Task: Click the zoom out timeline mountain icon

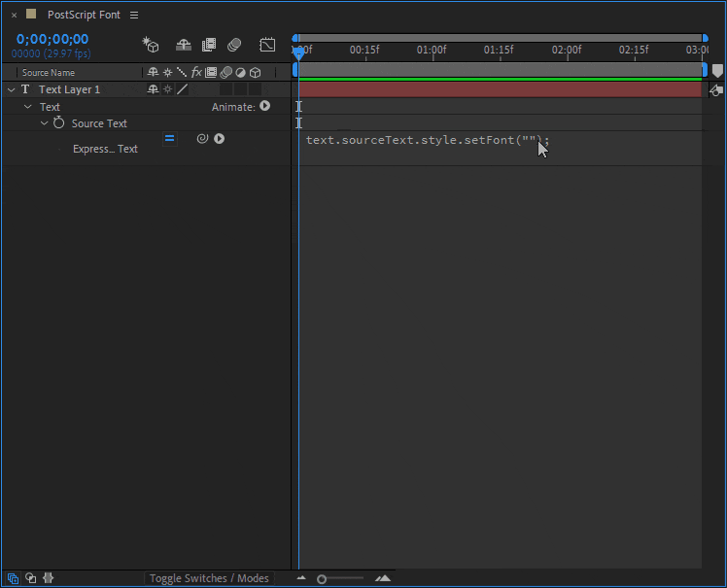Action: [x=301, y=578]
